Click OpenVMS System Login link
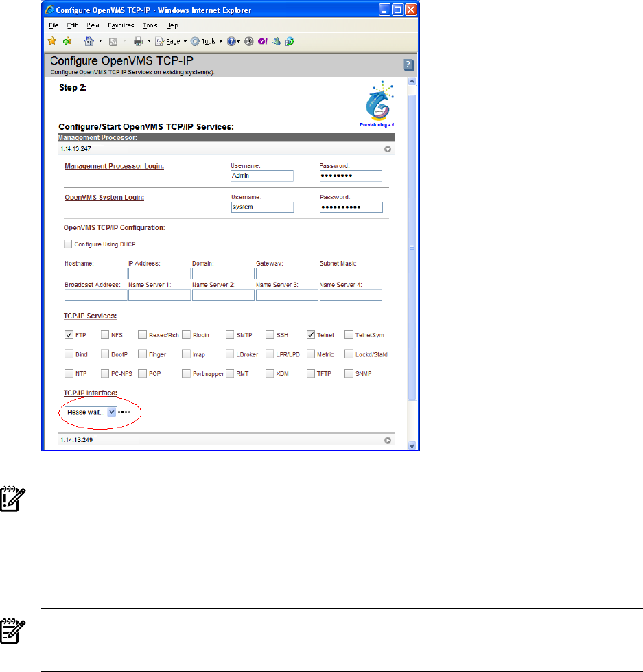Screen dimensions: 643x672 [104, 198]
